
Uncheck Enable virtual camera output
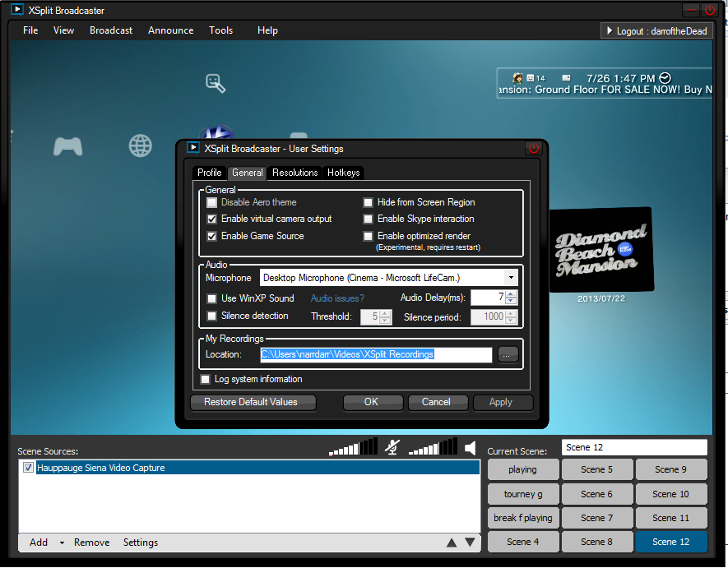pos(211,219)
